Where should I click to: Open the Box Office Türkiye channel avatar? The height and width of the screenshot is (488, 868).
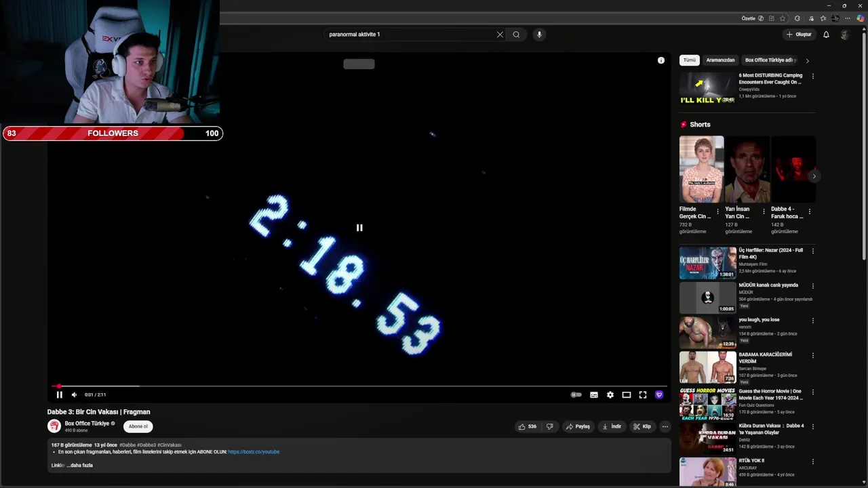click(x=54, y=426)
